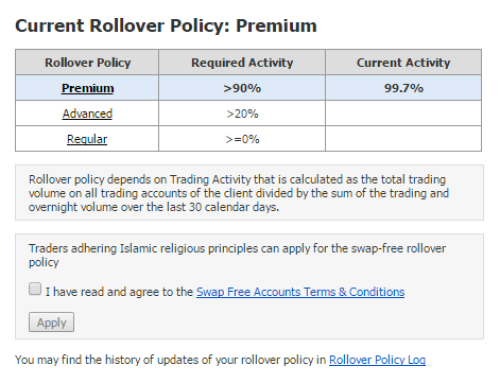The height and width of the screenshot is (383, 500).
Task: Check the swap-free terms agreement checkbox
Action: 35,289
